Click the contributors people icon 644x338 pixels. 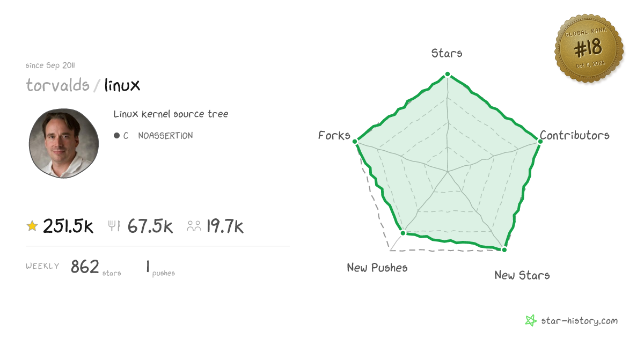[194, 226]
